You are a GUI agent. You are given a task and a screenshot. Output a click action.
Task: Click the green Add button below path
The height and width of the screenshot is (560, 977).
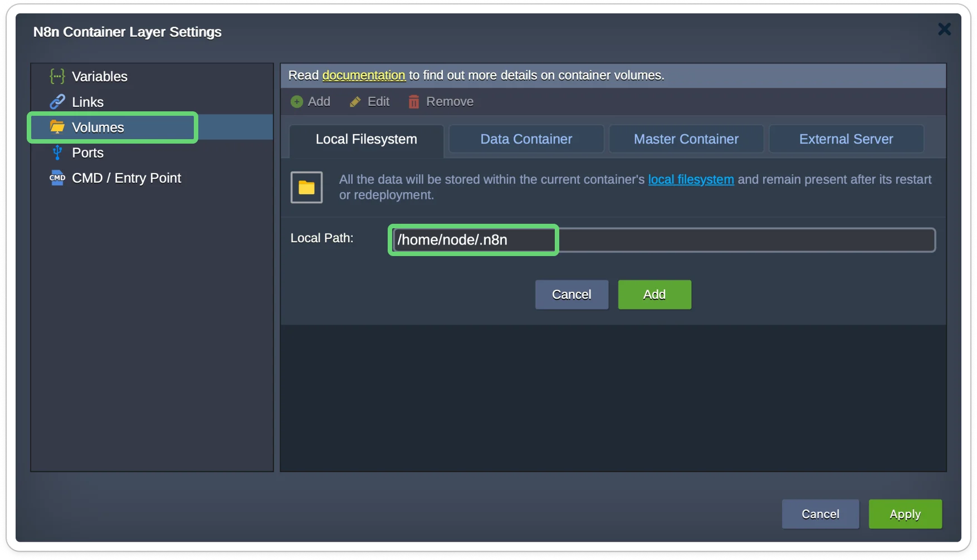(x=654, y=294)
